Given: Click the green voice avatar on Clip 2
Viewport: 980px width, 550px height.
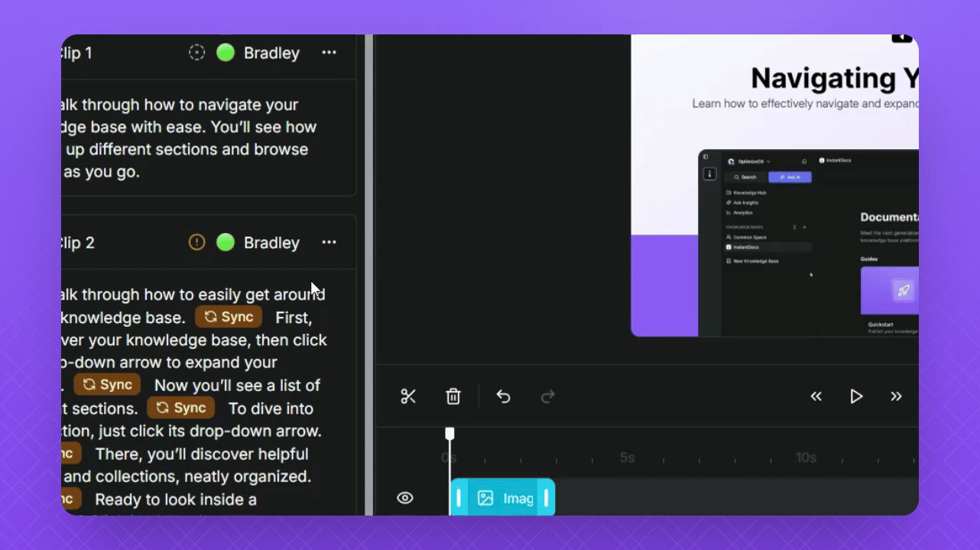Looking at the screenshot, I should (226, 242).
